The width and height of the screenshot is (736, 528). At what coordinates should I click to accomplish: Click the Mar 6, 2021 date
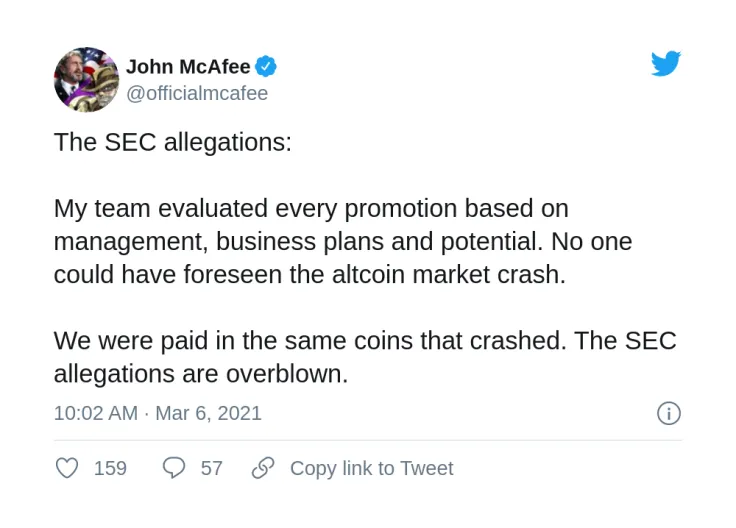coord(208,413)
